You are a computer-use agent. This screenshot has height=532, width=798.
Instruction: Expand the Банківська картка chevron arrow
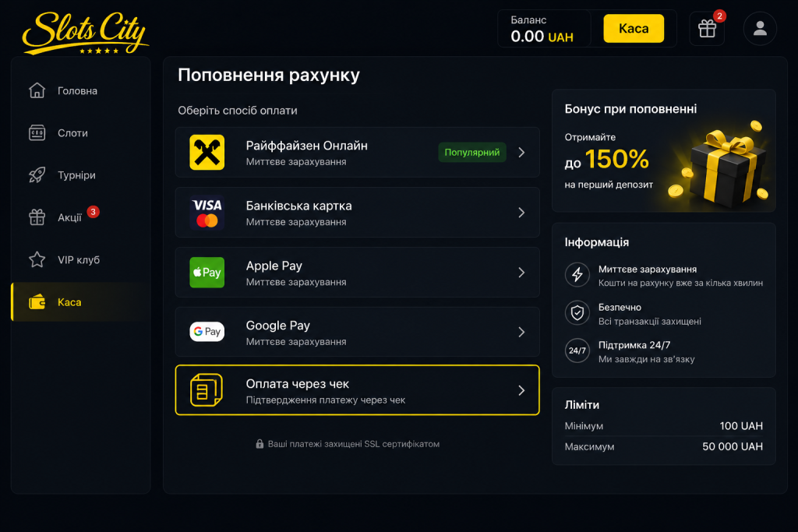point(521,213)
